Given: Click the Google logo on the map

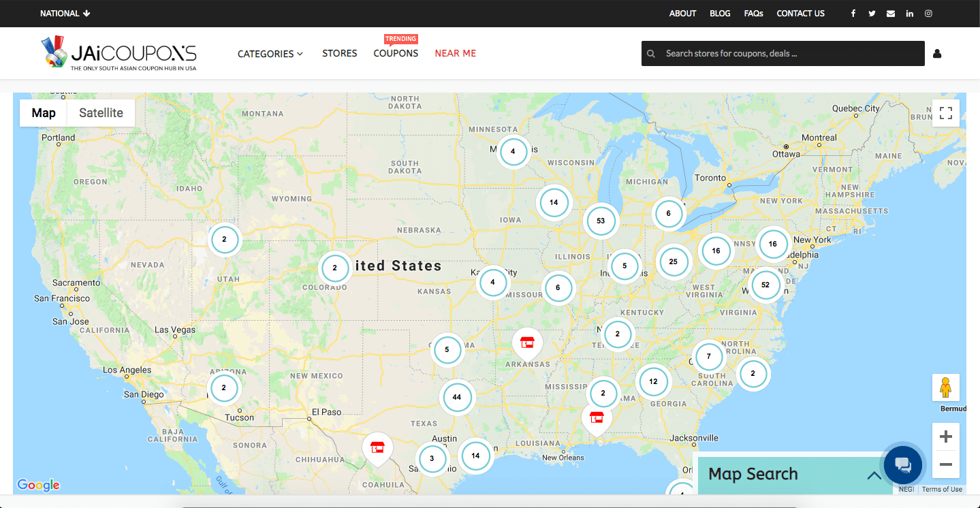Looking at the screenshot, I should tap(38, 485).
